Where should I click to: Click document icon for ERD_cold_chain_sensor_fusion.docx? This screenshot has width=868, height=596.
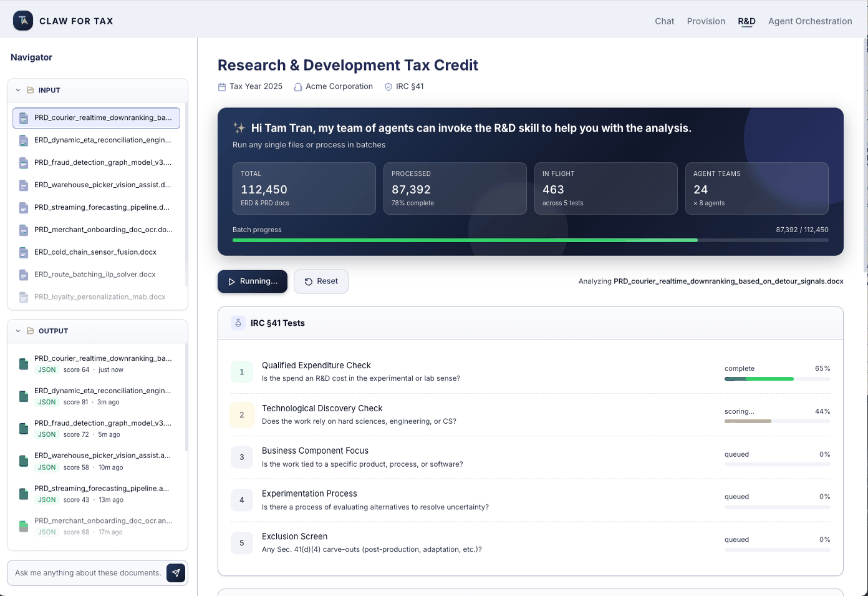[x=24, y=253]
